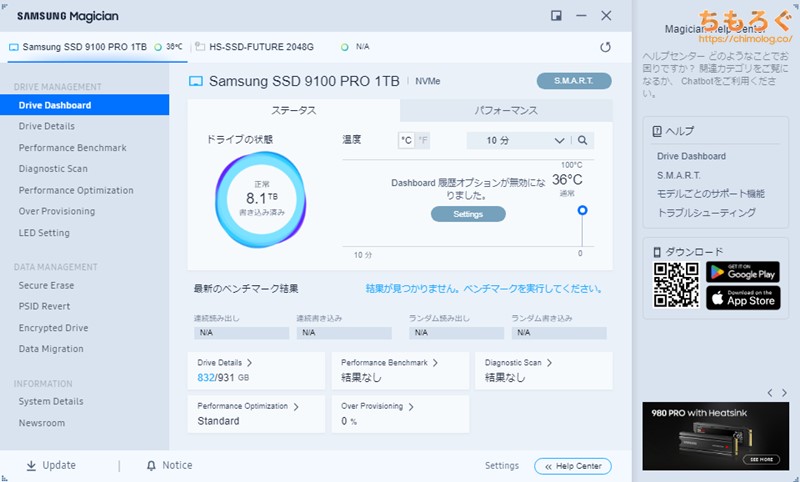Open モデルごとのサポート機能 help link
Image resolution: width=800 pixels, height=482 pixels.
click(711, 194)
